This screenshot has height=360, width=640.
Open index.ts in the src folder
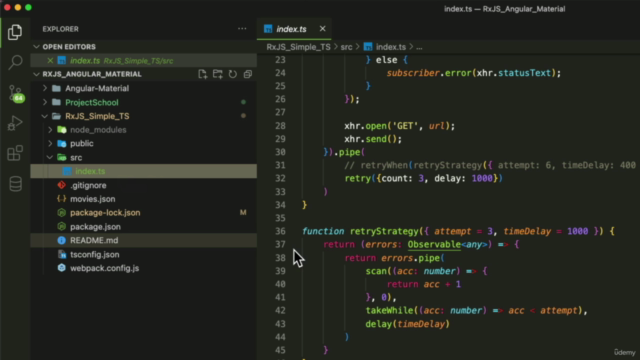click(143, 171)
